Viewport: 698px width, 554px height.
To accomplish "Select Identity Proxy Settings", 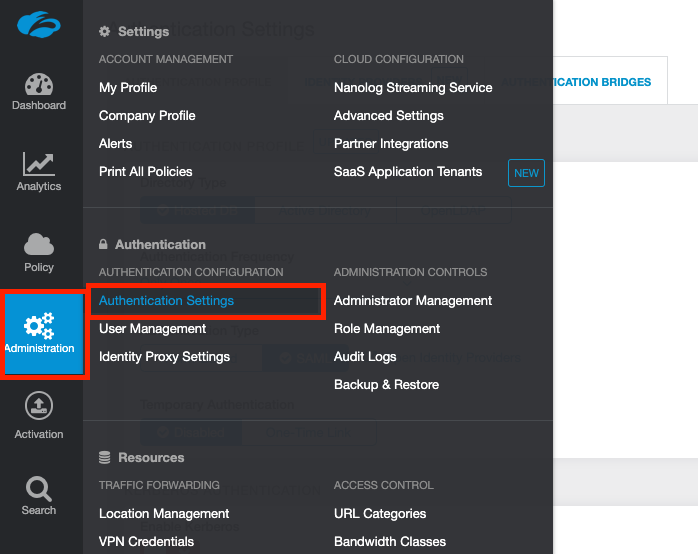I will click(164, 356).
